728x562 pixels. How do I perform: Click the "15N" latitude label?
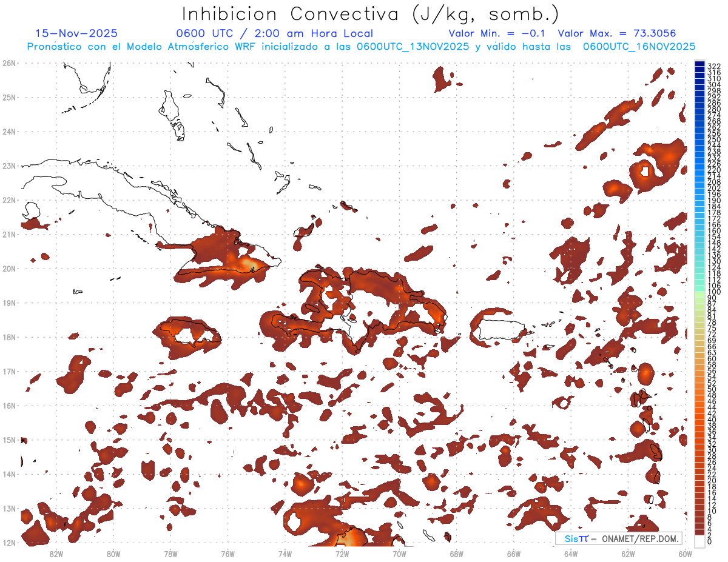click(9, 440)
